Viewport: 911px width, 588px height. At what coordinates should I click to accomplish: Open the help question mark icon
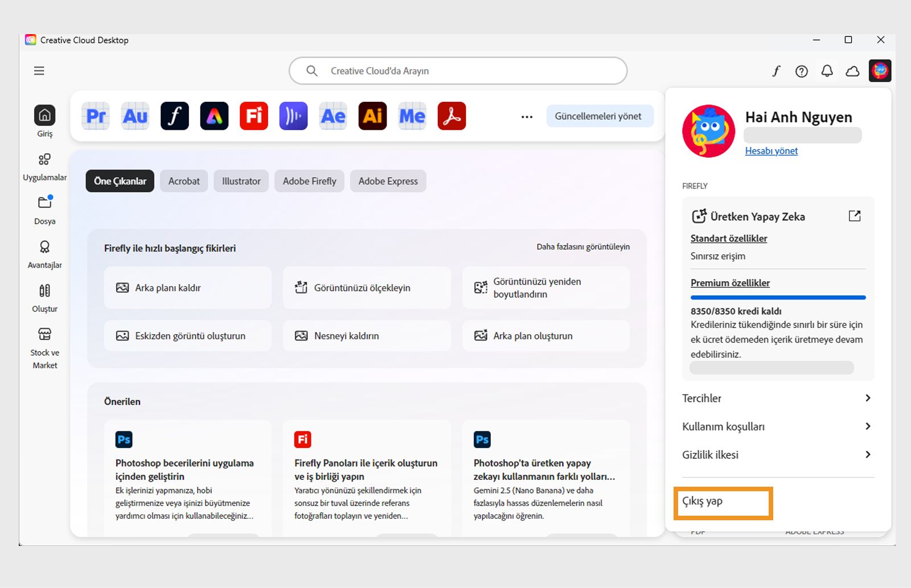tap(802, 71)
